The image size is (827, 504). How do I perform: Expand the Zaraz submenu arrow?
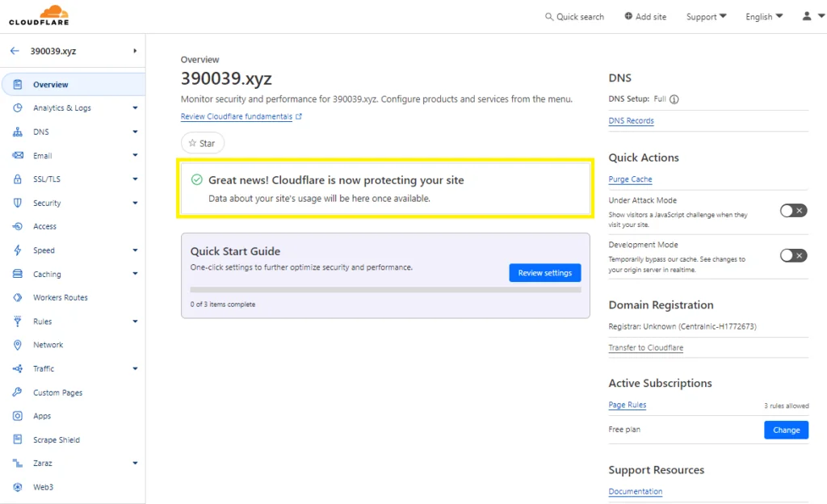[135, 463]
